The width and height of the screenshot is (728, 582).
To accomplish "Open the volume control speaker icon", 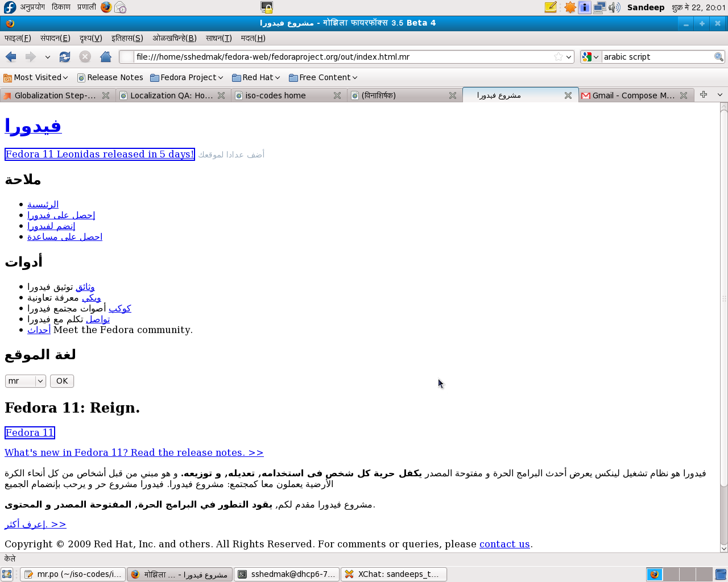I will click(614, 7).
